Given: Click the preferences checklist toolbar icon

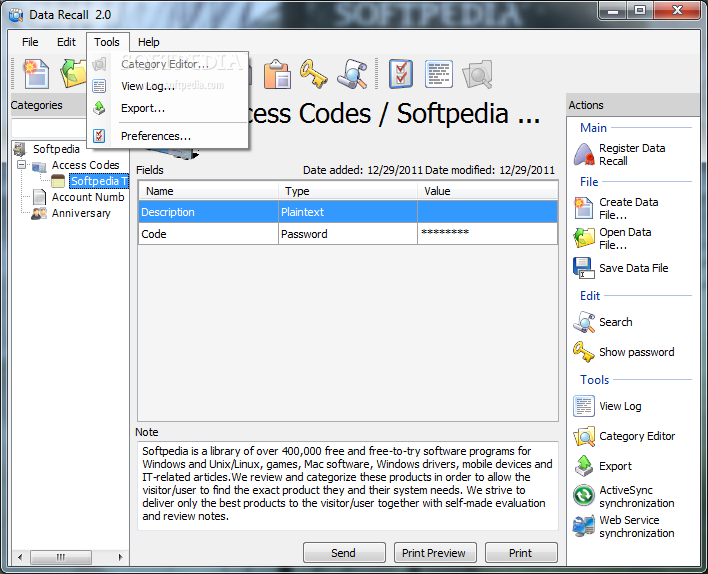Looking at the screenshot, I should coord(401,74).
